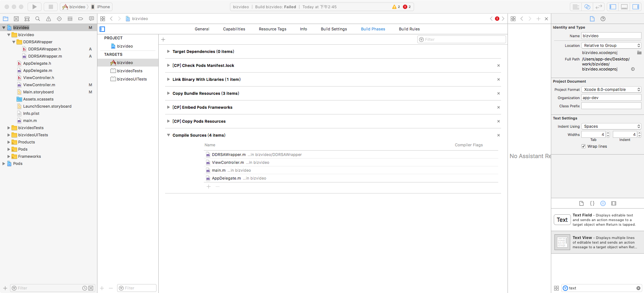This screenshot has height=293, width=644.
Task: Reveal the full path in Finder arrow
Action: [x=633, y=69]
